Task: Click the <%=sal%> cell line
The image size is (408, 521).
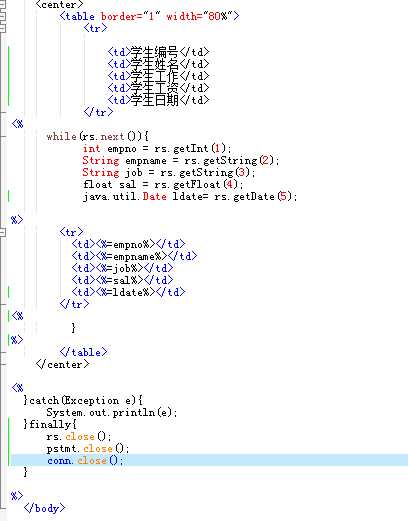Action: pyautogui.click(x=122, y=280)
